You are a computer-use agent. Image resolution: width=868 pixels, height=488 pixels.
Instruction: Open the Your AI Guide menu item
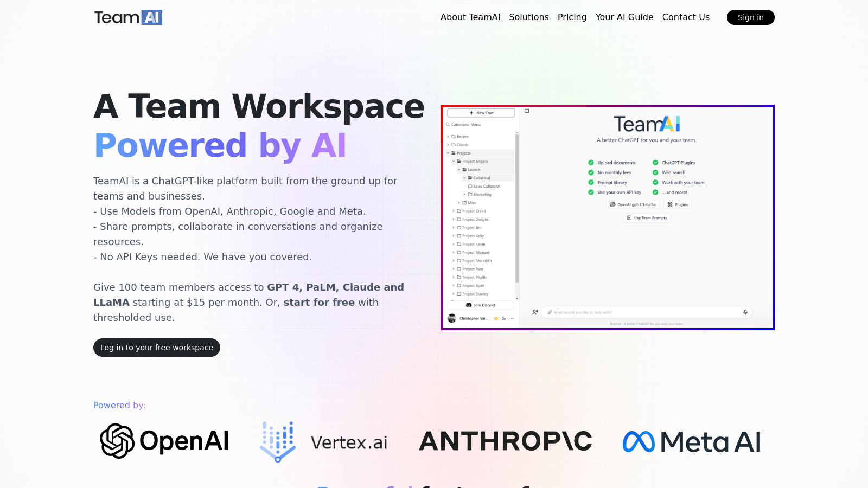pyautogui.click(x=624, y=17)
